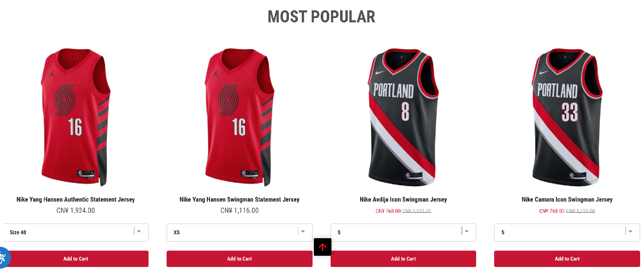This screenshot has width=644, height=276.
Task: Expand Camara jersey S size dropdown
Action: point(567,233)
